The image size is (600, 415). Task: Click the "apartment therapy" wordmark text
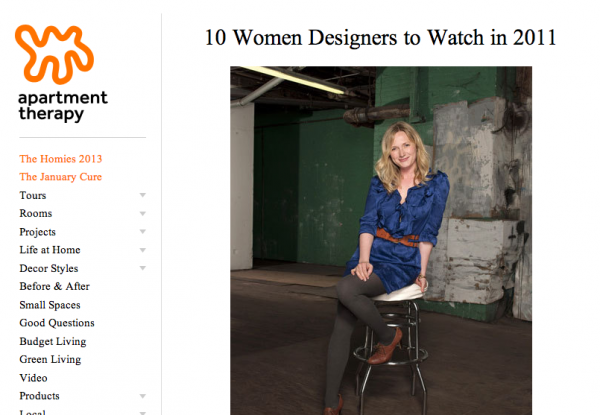62,106
